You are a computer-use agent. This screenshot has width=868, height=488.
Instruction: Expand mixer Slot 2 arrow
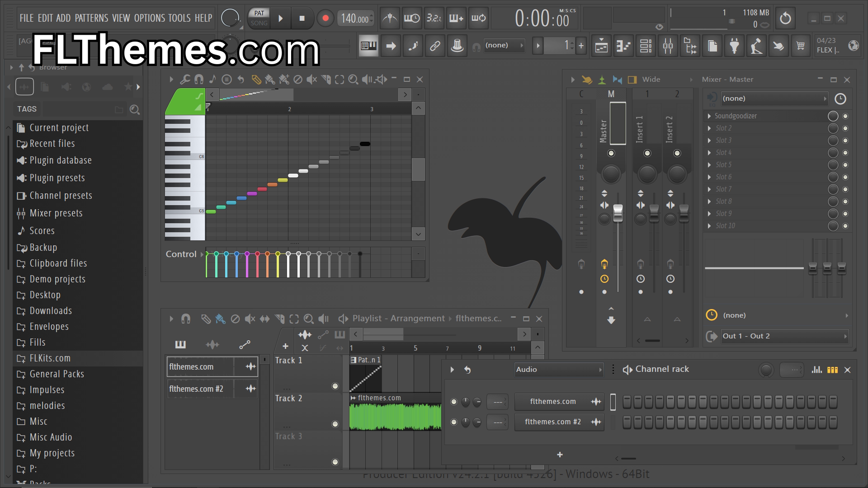pos(709,128)
